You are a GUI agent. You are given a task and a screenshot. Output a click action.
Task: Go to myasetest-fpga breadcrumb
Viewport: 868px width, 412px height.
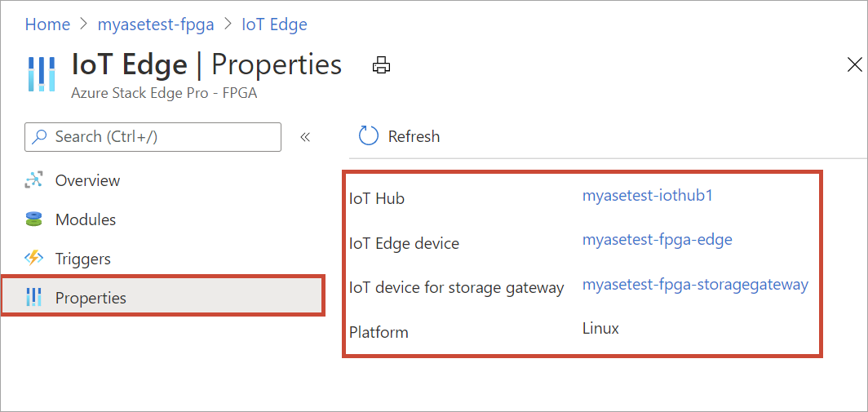click(156, 24)
